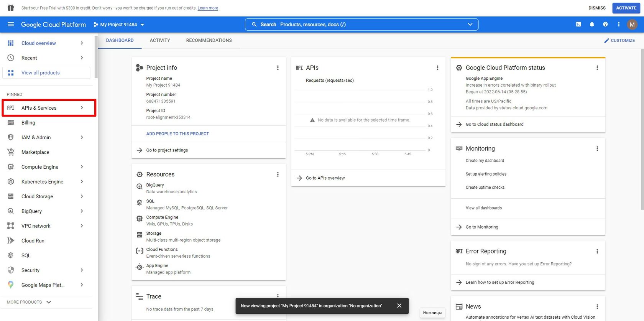The height and width of the screenshot is (321, 644).
Task: Dismiss the free trial banner
Action: tap(597, 8)
